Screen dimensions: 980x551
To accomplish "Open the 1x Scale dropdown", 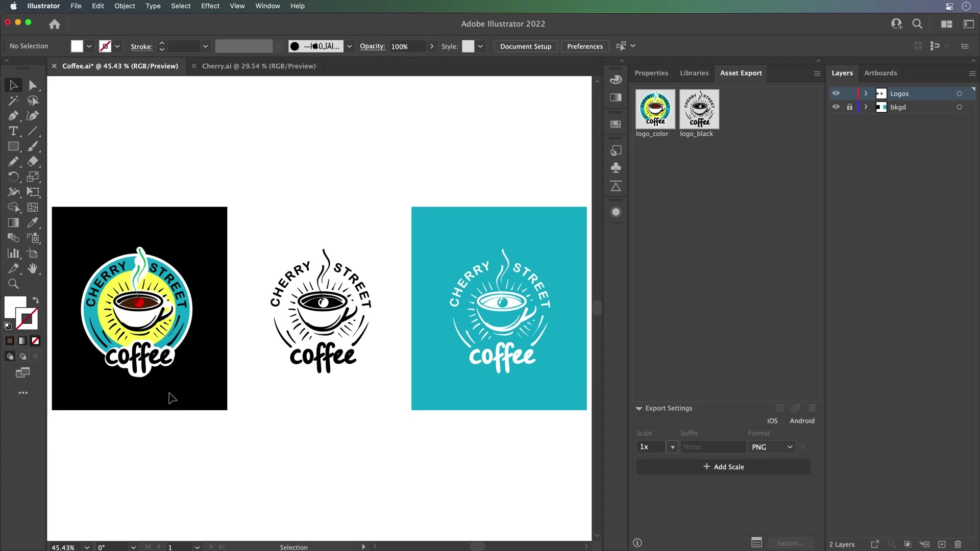I will [x=672, y=446].
